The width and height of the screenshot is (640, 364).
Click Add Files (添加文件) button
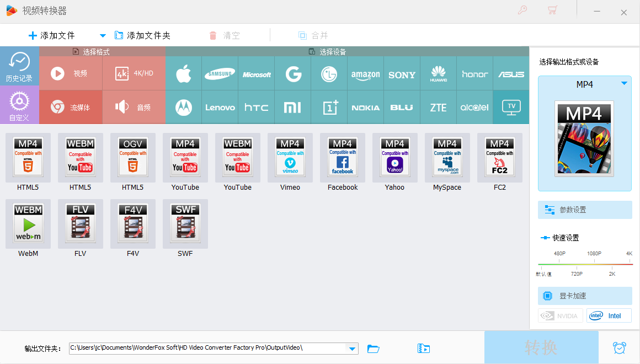coord(52,35)
